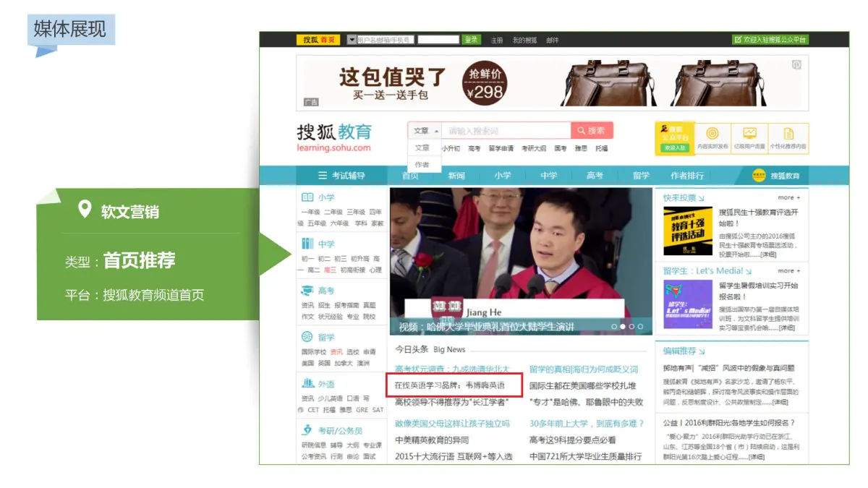Click hot keyword 小升初 below search box
Viewport: 868px width, 488px height.
tap(451, 148)
